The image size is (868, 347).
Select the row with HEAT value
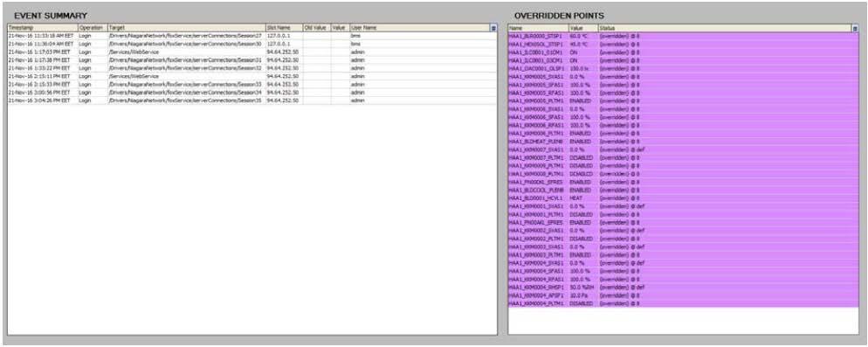(684, 198)
